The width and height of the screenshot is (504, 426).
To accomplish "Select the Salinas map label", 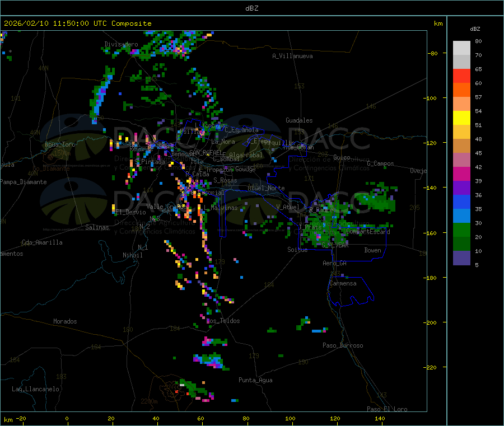I will 97,227.
